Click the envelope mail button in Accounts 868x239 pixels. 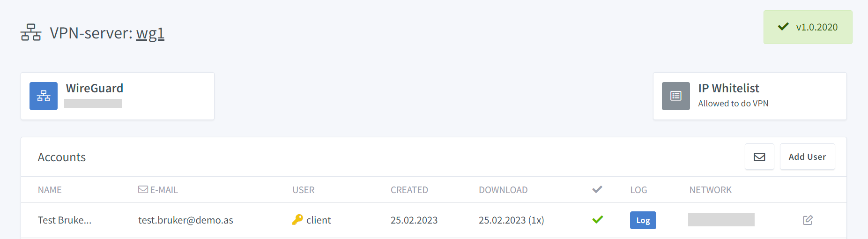tap(759, 157)
